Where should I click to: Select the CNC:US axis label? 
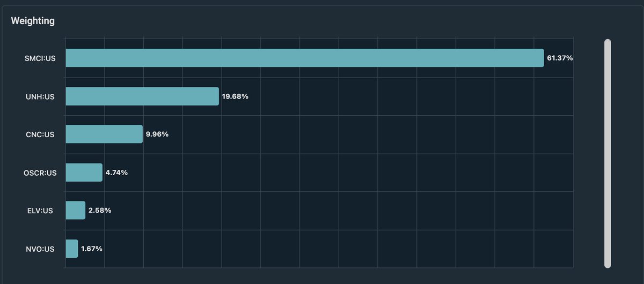(x=41, y=134)
